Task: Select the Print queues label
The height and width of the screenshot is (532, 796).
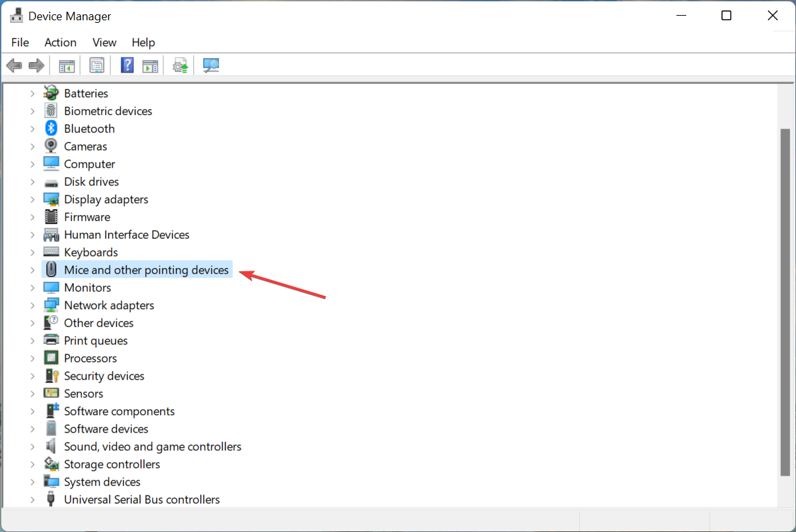Action: coord(96,341)
